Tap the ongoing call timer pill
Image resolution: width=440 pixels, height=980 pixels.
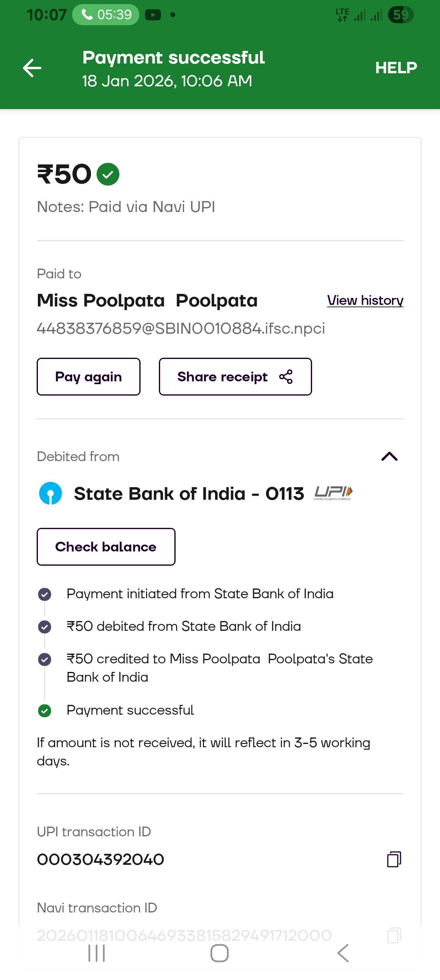[106, 15]
